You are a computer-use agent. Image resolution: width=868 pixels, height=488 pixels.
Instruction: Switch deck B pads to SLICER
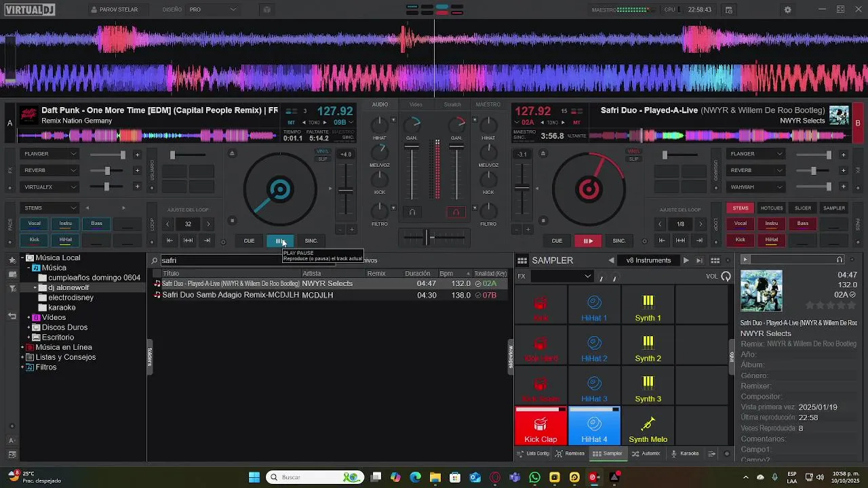pyautogui.click(x=803, y=208)
